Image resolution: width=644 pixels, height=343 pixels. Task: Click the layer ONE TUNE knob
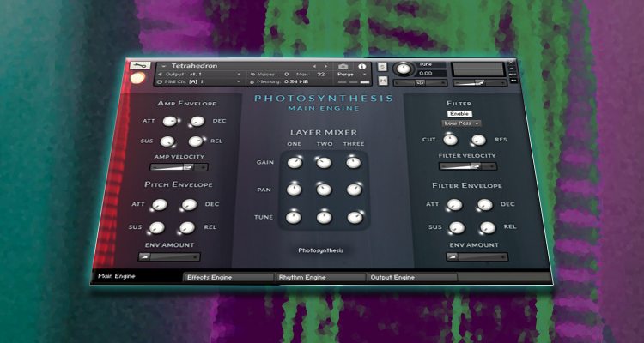[x=294, y=218]
